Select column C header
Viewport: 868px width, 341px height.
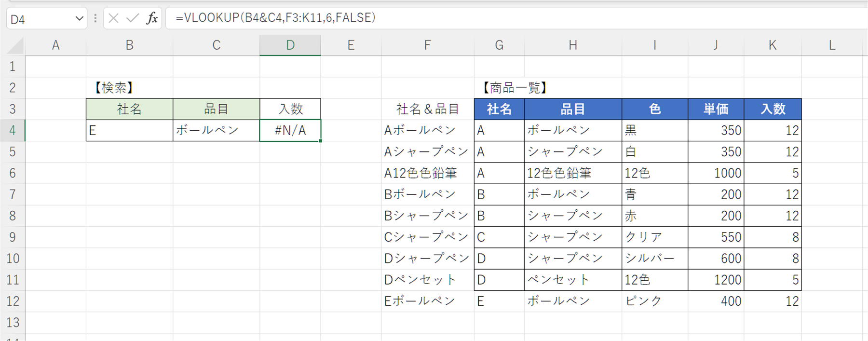[217, 45]
